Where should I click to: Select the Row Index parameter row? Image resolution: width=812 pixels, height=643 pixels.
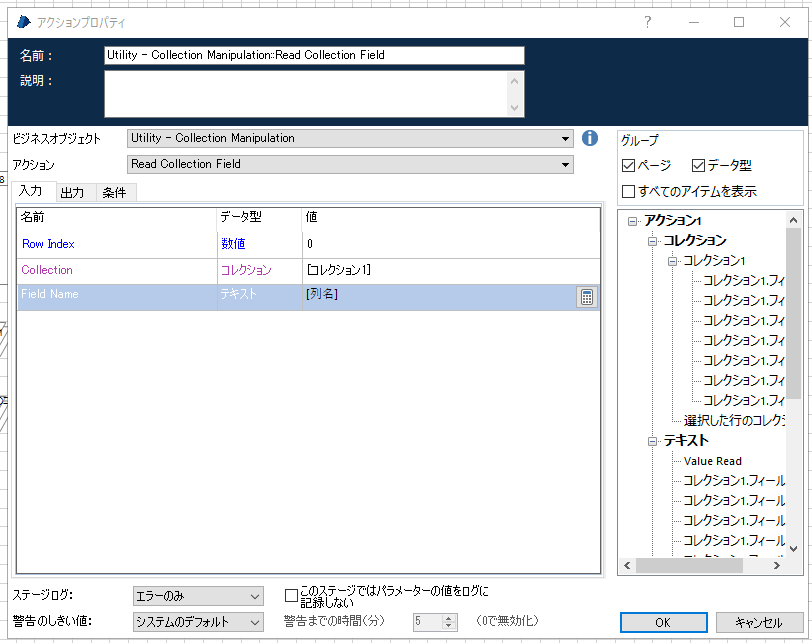point(309,244)
